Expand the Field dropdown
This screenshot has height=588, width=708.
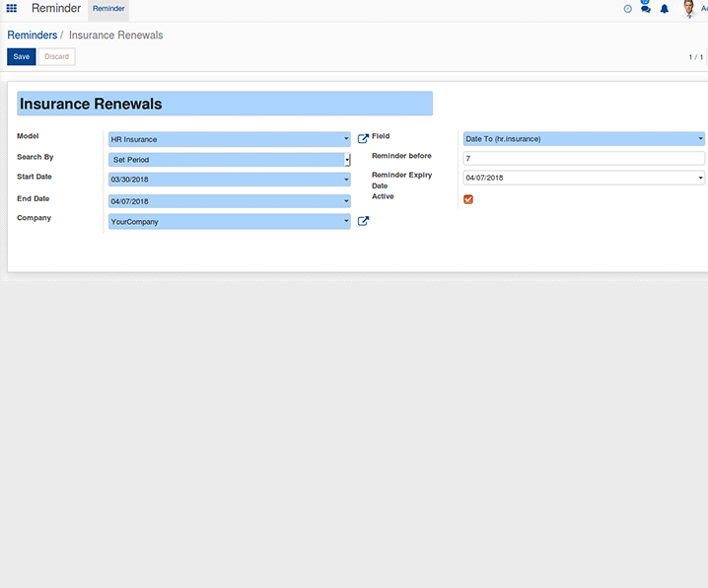[583, 139]
